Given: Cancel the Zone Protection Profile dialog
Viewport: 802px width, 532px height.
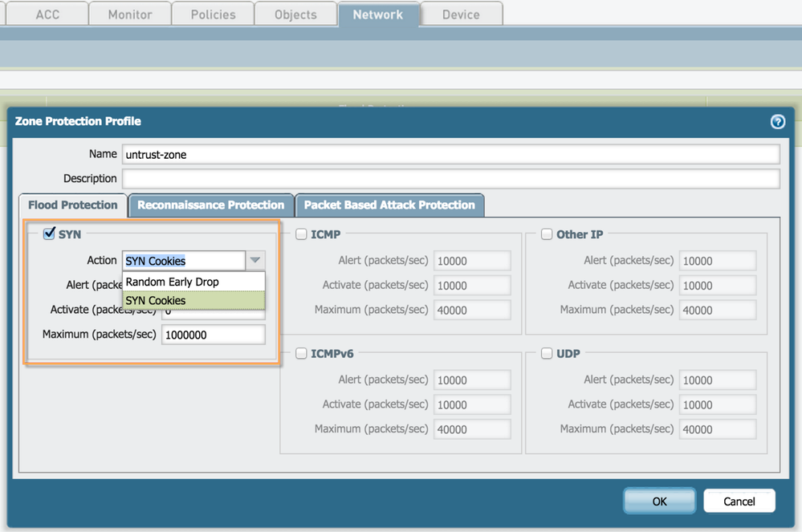Looking at the screenshot, I should pos(739,501).
